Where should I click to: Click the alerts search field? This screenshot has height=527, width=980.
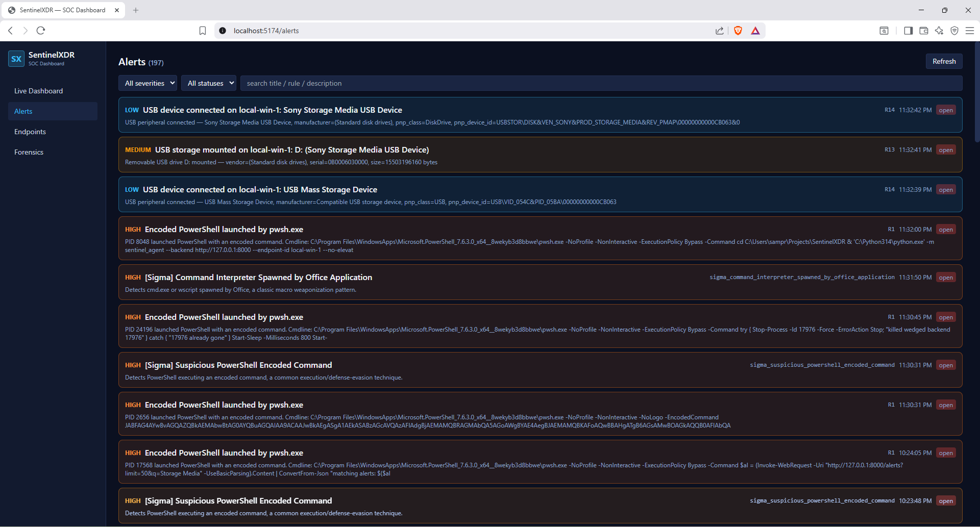[x=601, y=83]
